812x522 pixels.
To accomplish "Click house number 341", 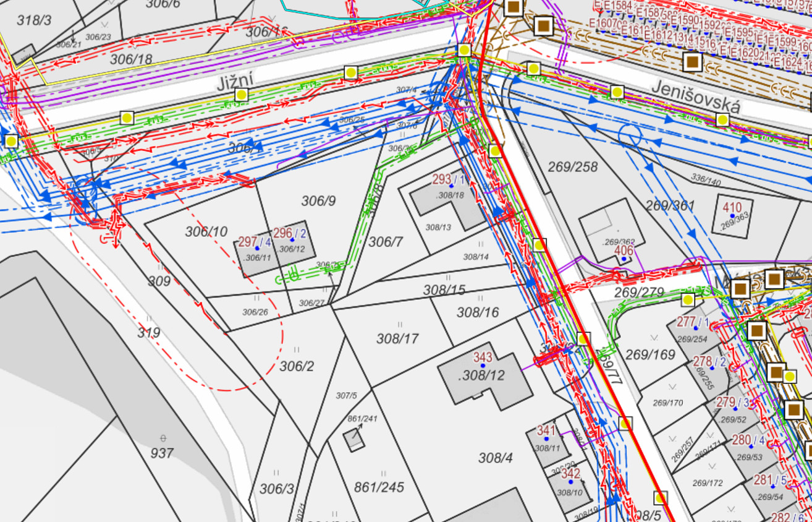I will 546,430.
